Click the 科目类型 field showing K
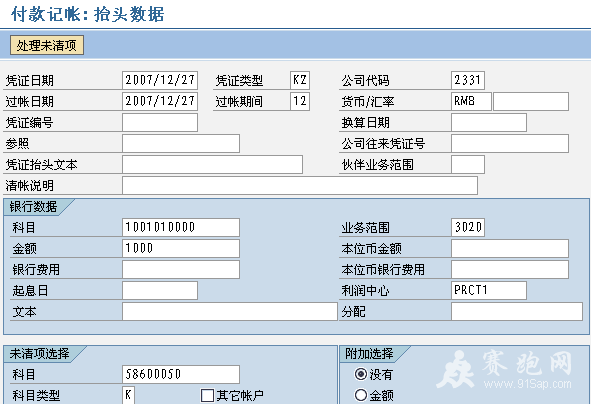 point(129,395)
